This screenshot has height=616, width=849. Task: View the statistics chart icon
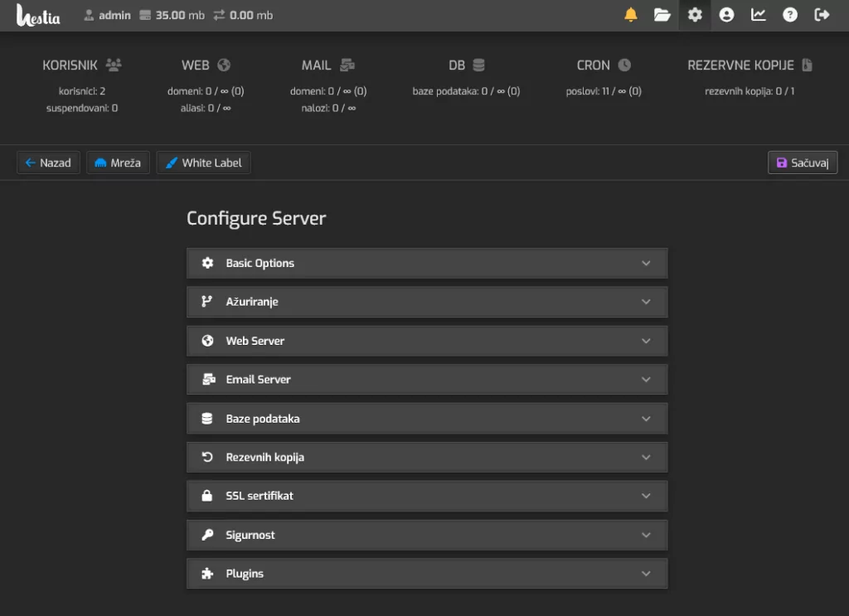[x=759, y=15]
